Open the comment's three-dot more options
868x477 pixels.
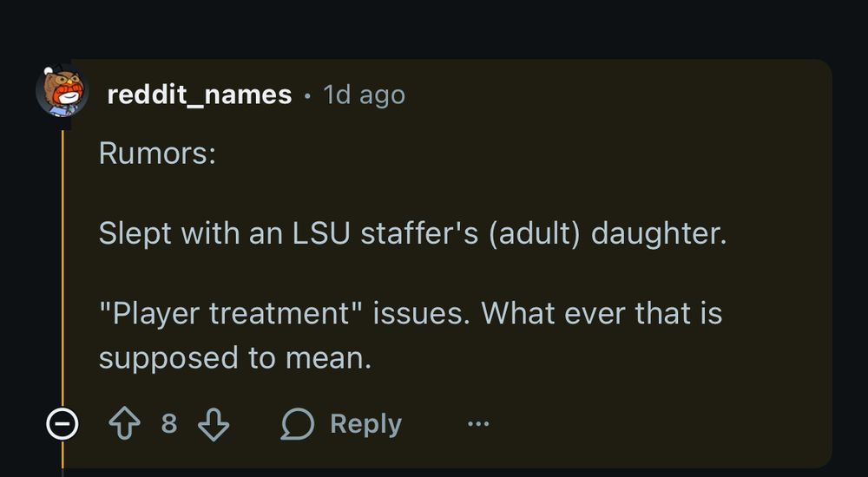478,424
